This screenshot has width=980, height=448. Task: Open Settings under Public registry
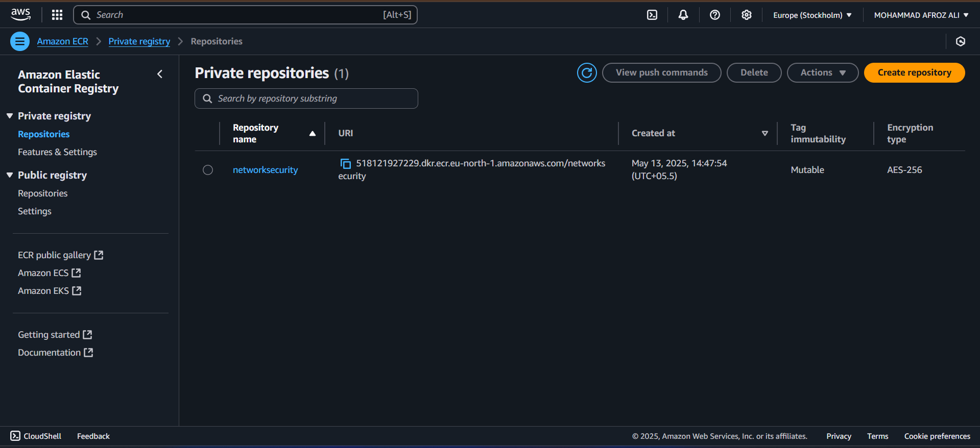point(35,211)
